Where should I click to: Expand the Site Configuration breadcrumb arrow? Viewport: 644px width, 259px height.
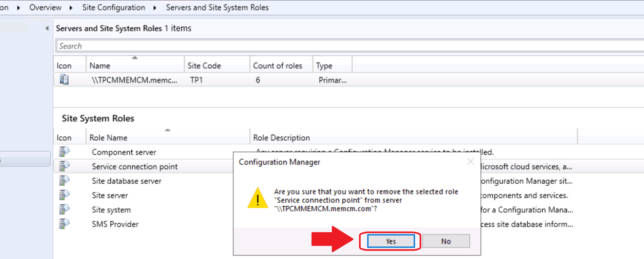[x=155, y=8]
